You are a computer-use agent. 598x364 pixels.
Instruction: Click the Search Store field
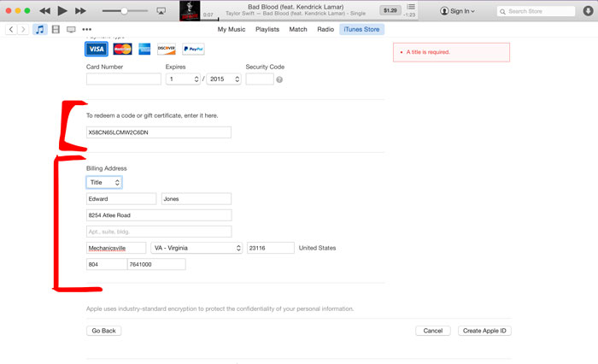coord(536,11)
